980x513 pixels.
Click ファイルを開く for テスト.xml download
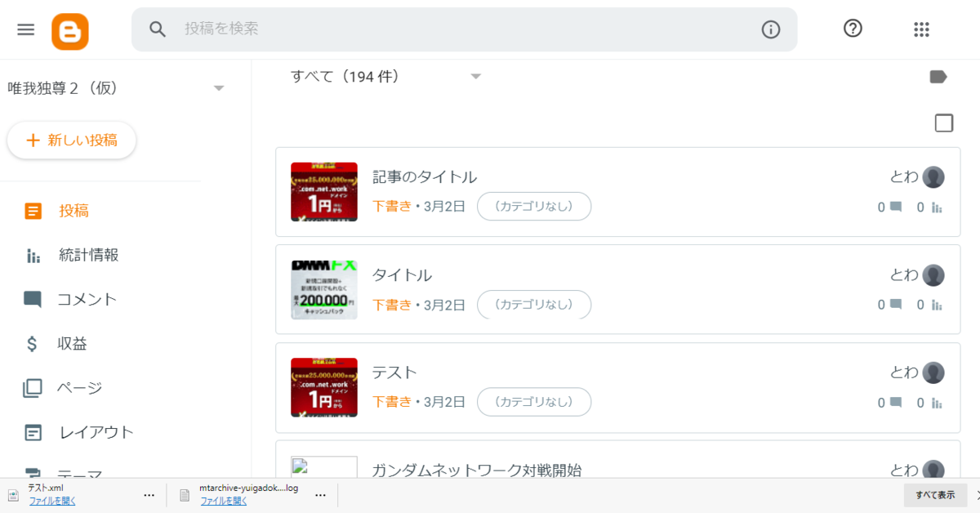pos(52,502)
